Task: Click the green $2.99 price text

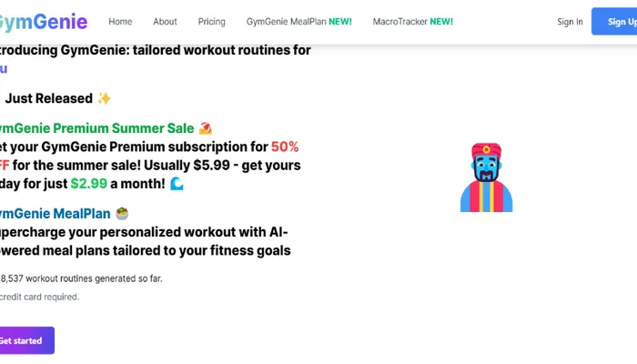Action: point(89,183)
